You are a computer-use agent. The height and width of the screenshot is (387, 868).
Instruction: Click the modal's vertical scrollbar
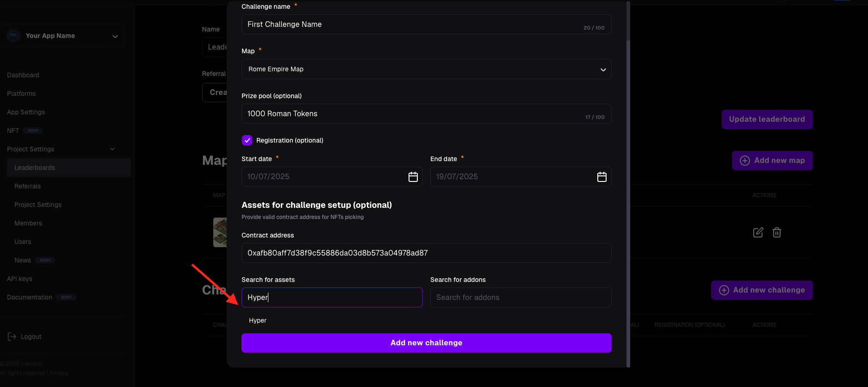[x=628, y=185]
